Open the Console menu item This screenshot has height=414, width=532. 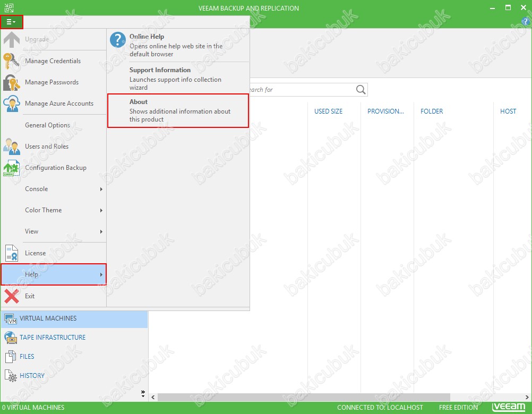pyautogui.click(x=54, y=189)
